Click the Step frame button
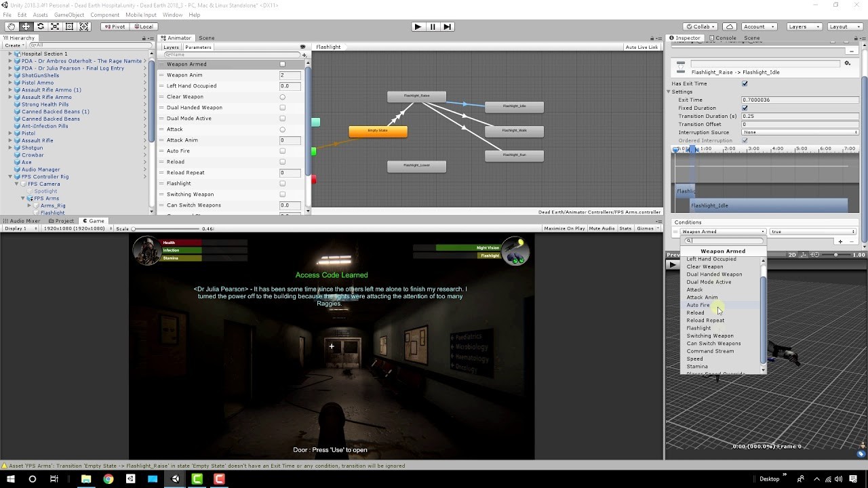 coord(447,26)
